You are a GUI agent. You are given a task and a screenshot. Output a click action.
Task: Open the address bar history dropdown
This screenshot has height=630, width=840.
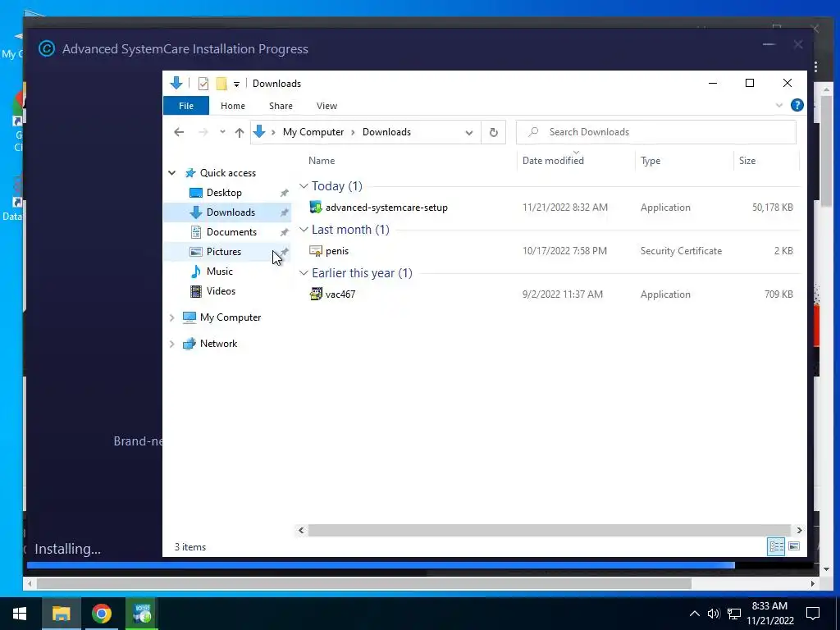point(468,132)
